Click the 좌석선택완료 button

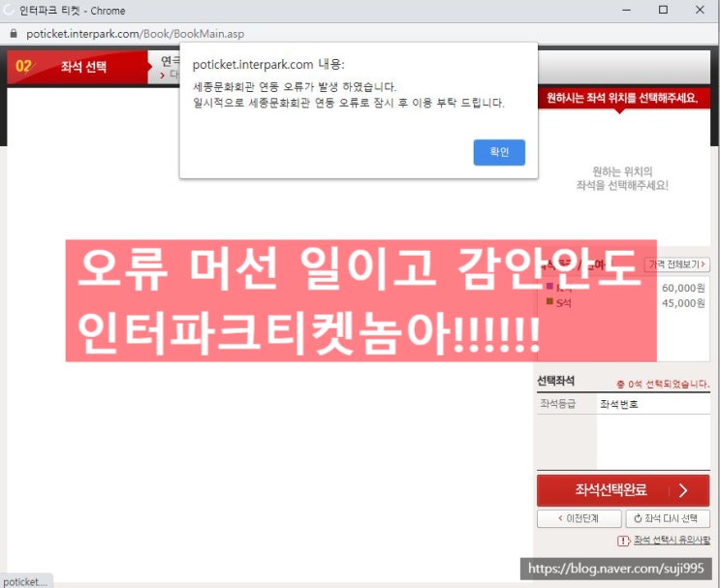coord(623,490)
